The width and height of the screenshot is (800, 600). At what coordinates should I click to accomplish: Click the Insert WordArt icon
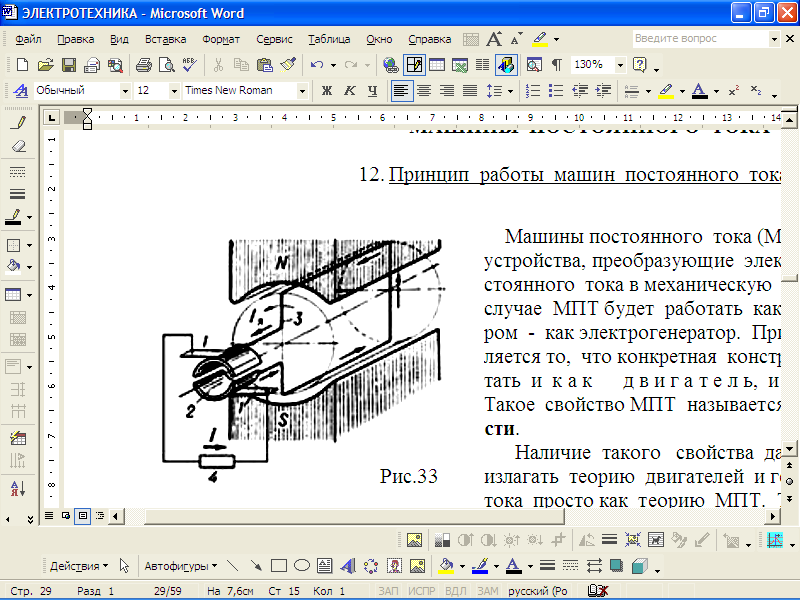tap(346, 565)
